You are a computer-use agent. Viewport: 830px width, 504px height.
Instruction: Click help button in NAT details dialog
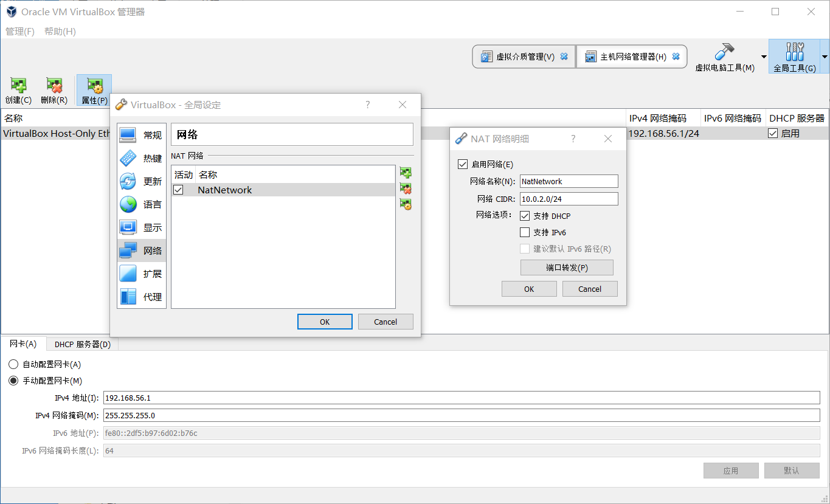pyautogui.click(x=573, y=139)
